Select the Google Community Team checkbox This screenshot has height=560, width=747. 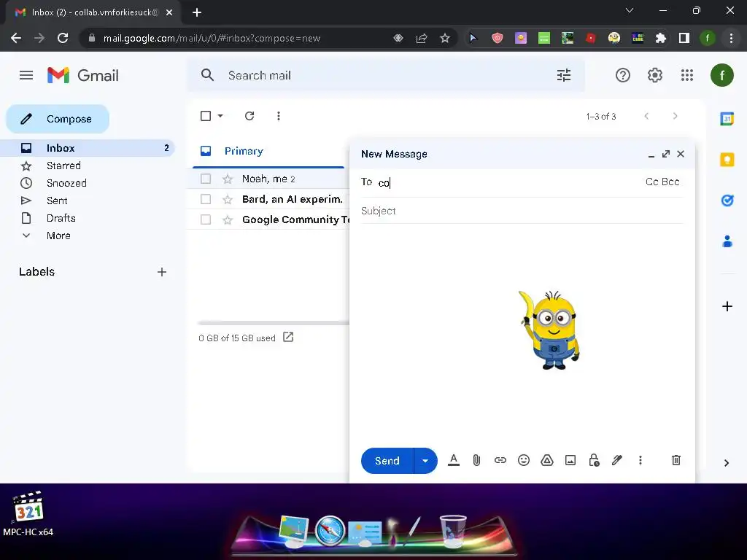coord(206,219)
